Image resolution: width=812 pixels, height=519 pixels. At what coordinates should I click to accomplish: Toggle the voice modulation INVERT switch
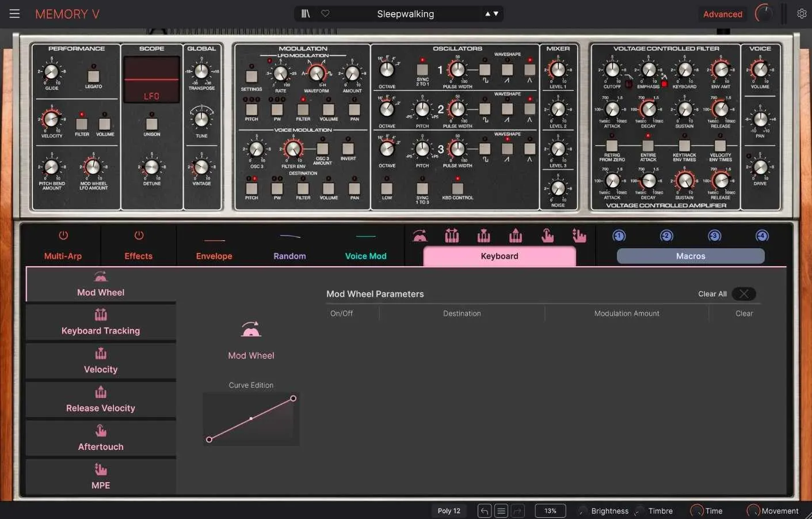click(348, 149)
